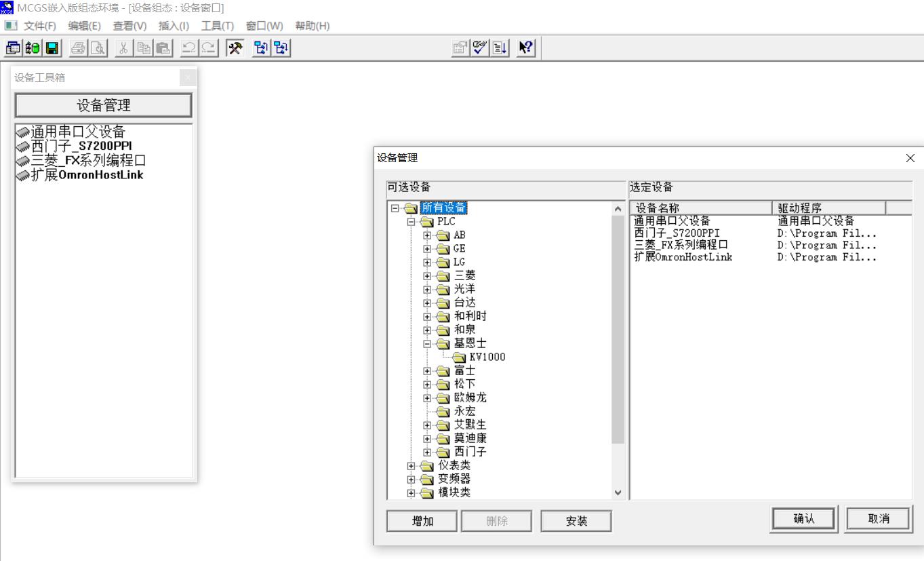The width and height of the screenshot is (924, 561).
Task: Expand the 西门子 folder in device tree
Action: (x=427, y=452)
